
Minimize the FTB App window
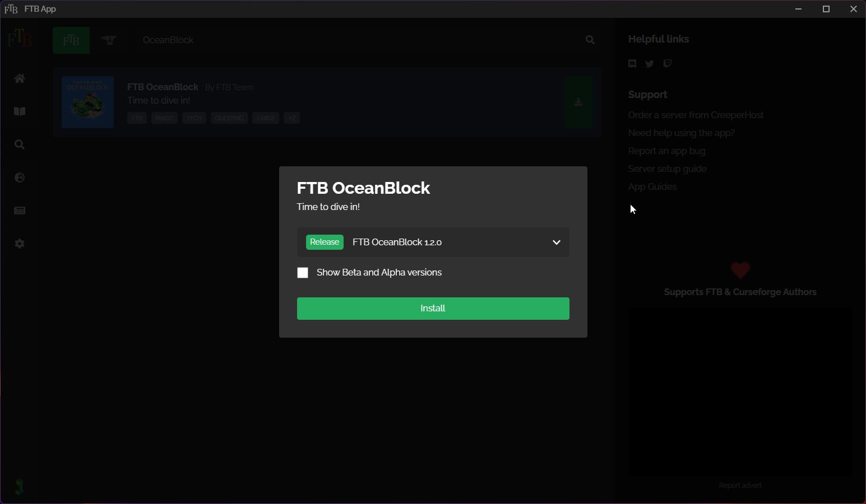799,9
